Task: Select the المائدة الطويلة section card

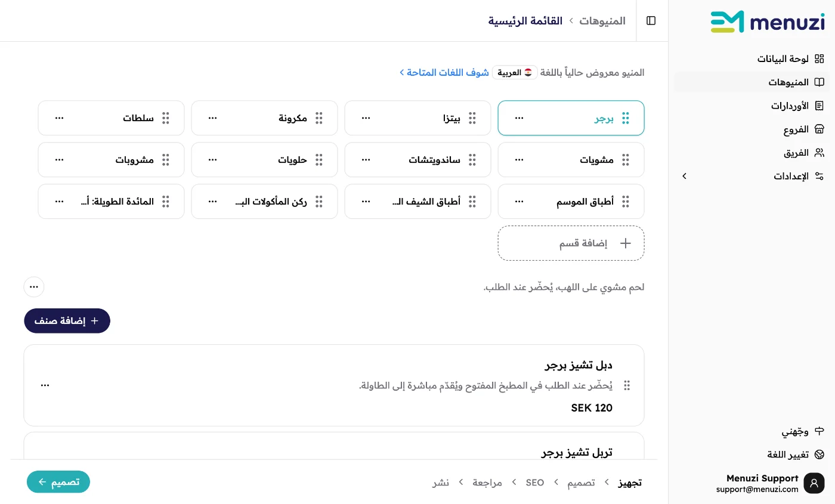Action: click(x=111, y=202)
